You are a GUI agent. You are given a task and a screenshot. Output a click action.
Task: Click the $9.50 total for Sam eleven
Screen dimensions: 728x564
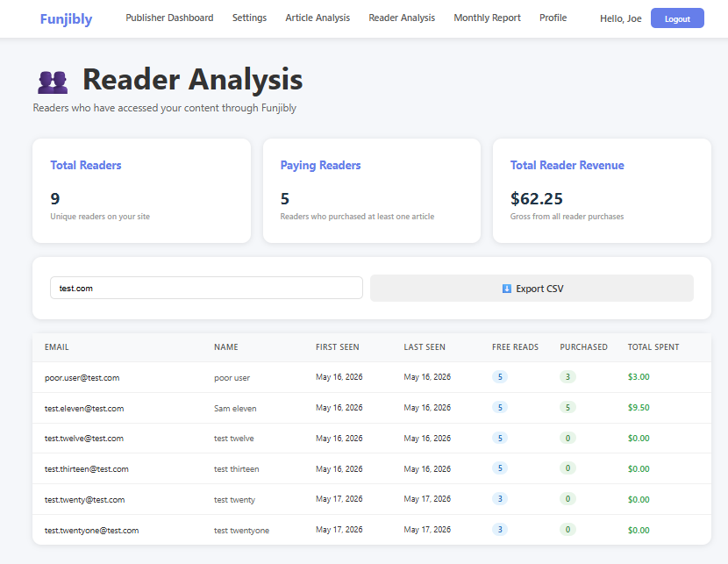pyautogui.click(x=639, y=408)
